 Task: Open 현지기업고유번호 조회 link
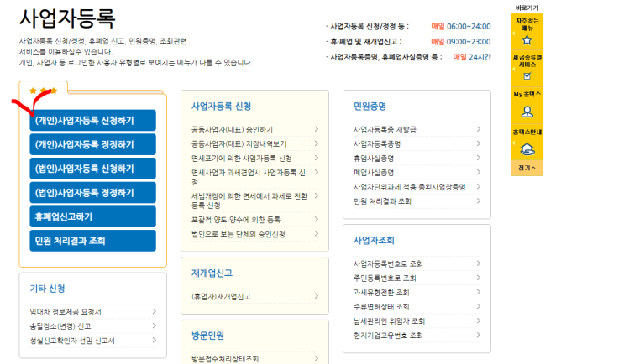click(388, 335)
